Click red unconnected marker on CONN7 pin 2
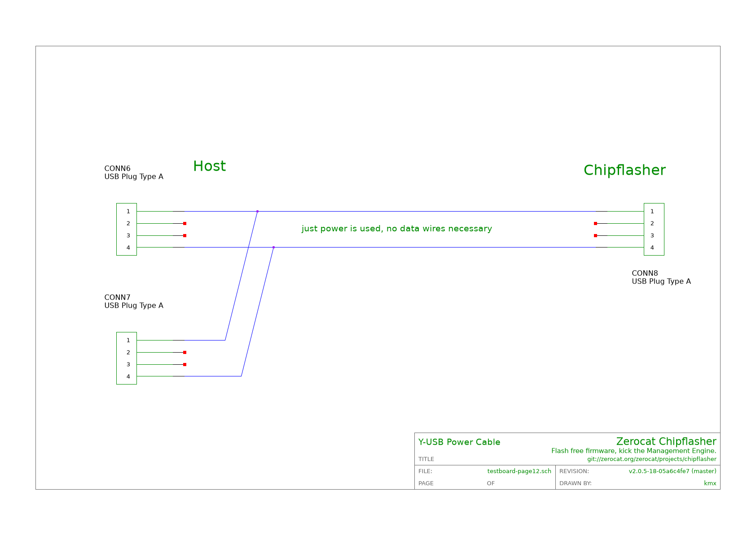Viewport: 756px width, 535px height. click(x=185, y=352)
